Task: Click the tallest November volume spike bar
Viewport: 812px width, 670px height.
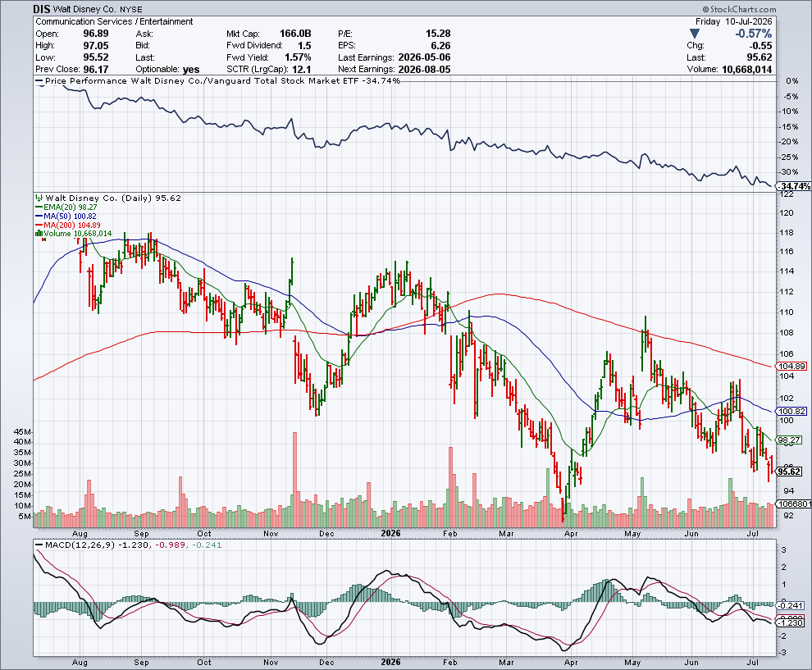Action: tap(295, 480)
